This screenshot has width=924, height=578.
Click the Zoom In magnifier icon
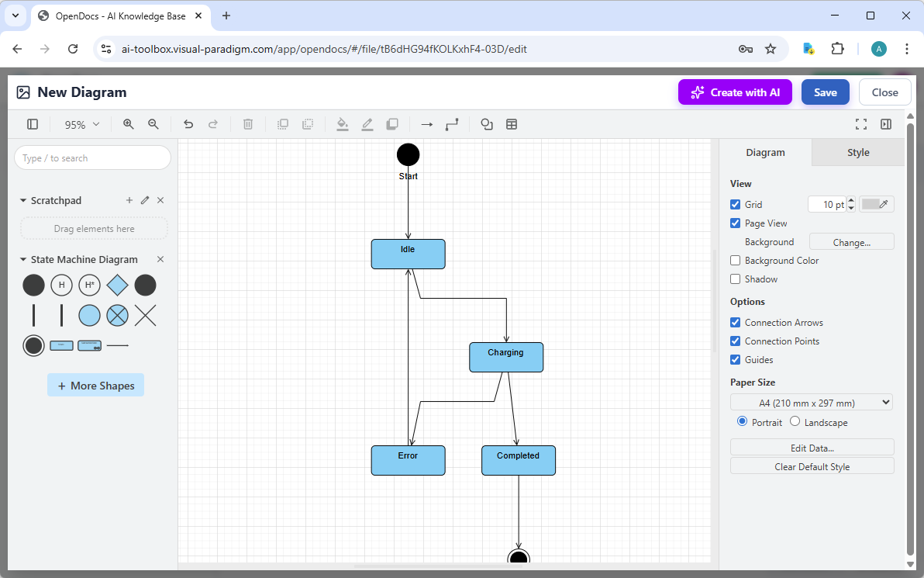128,124
